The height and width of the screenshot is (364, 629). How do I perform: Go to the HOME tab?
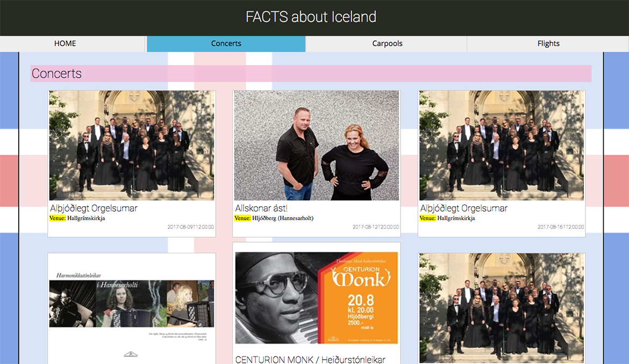click(x=65, y=43)
